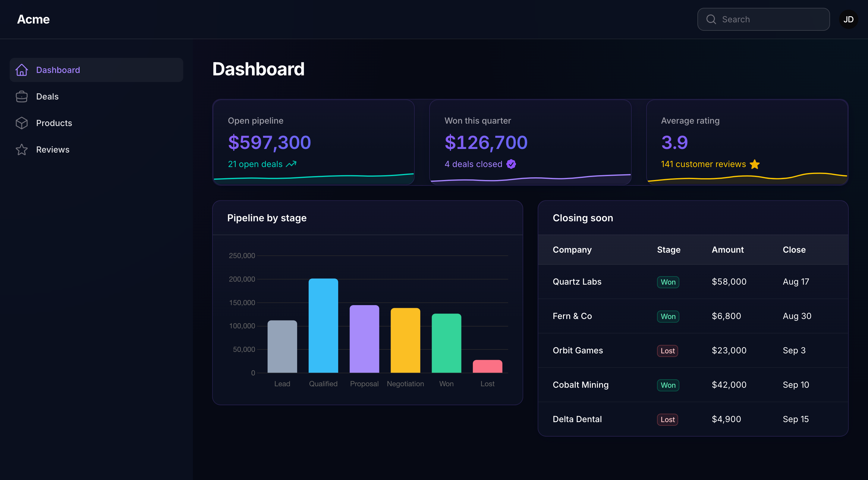The image size is (868, 480).
Task: Click the gold star beside customer reviews
Action: coord(755,164)
